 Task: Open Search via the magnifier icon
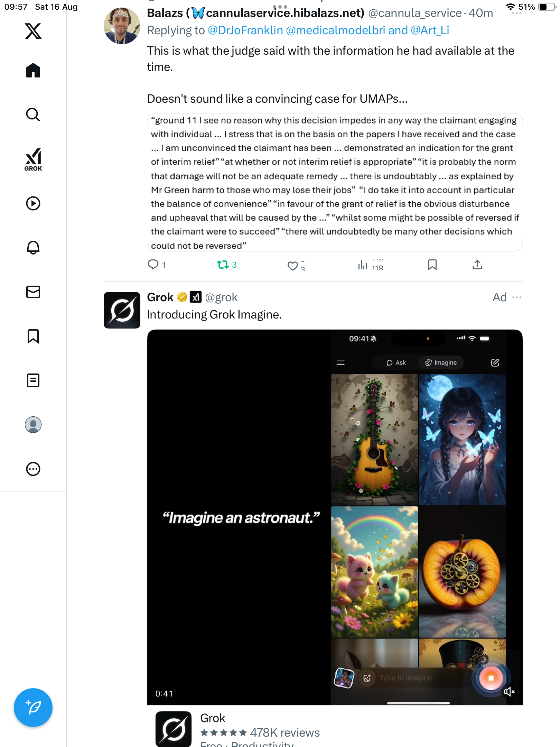(x=33, y=114)
